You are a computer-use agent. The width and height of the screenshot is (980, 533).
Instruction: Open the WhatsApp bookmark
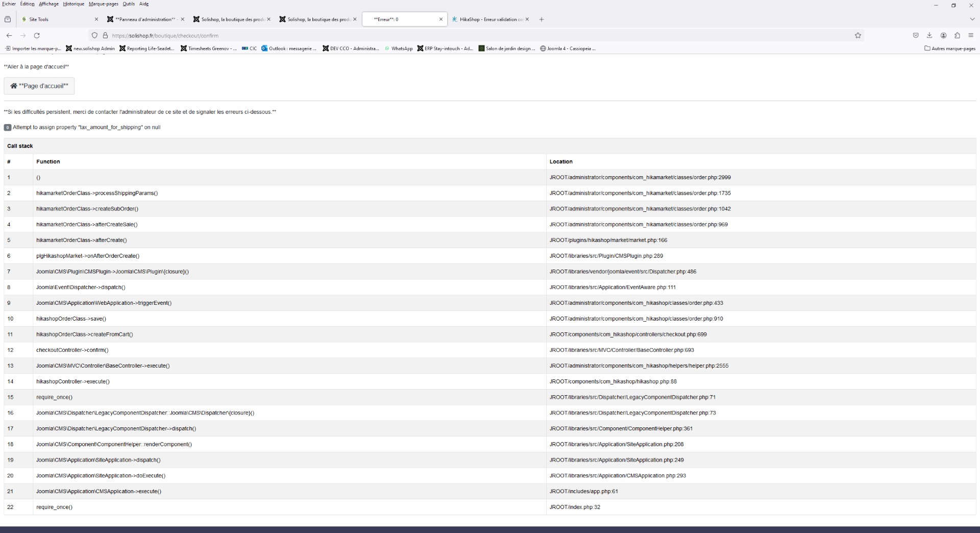pos(399,49)
